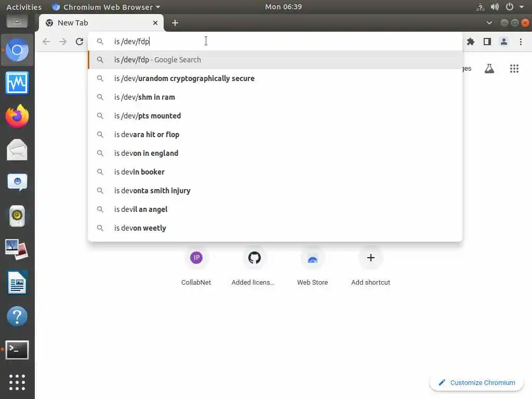
Task: Open the chat messenger dock icon
Action: [x=17, y=182]
